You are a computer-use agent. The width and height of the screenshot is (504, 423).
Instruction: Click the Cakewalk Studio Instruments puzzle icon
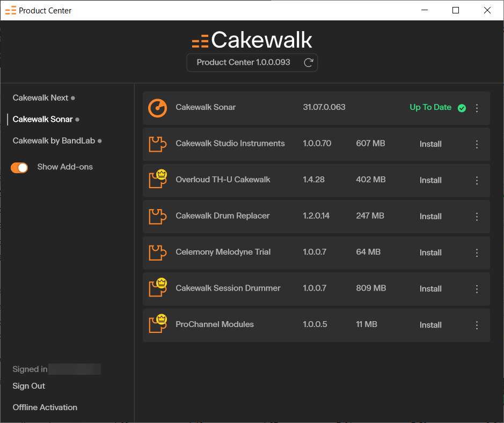157,144
